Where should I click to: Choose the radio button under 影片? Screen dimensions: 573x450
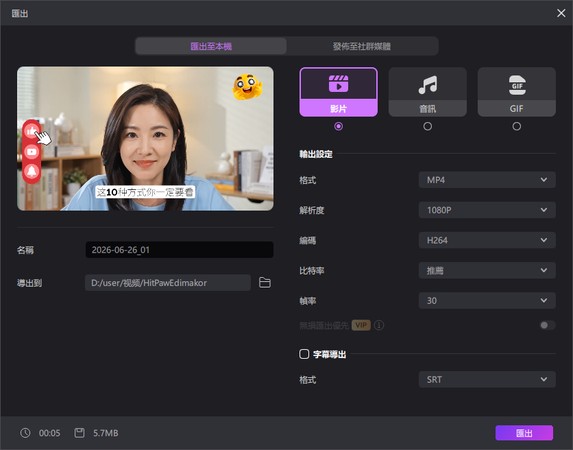tap(338, 126)
